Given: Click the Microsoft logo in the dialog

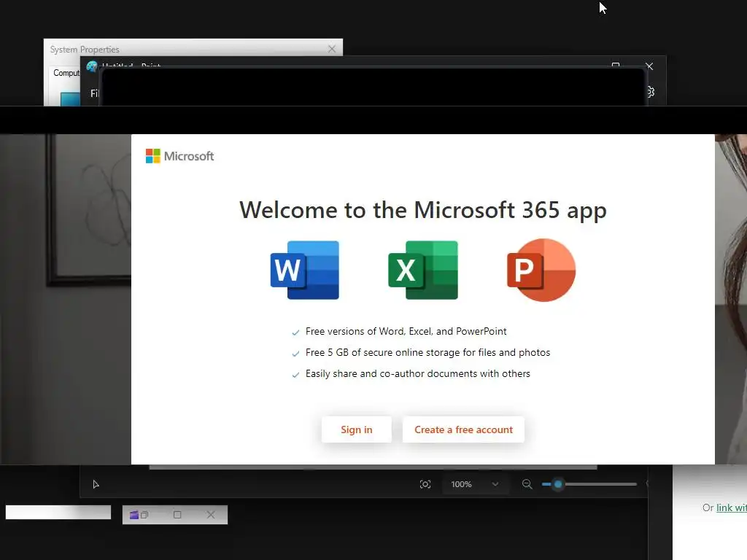Looking at the screenshot, I should (x=179, y=156).
